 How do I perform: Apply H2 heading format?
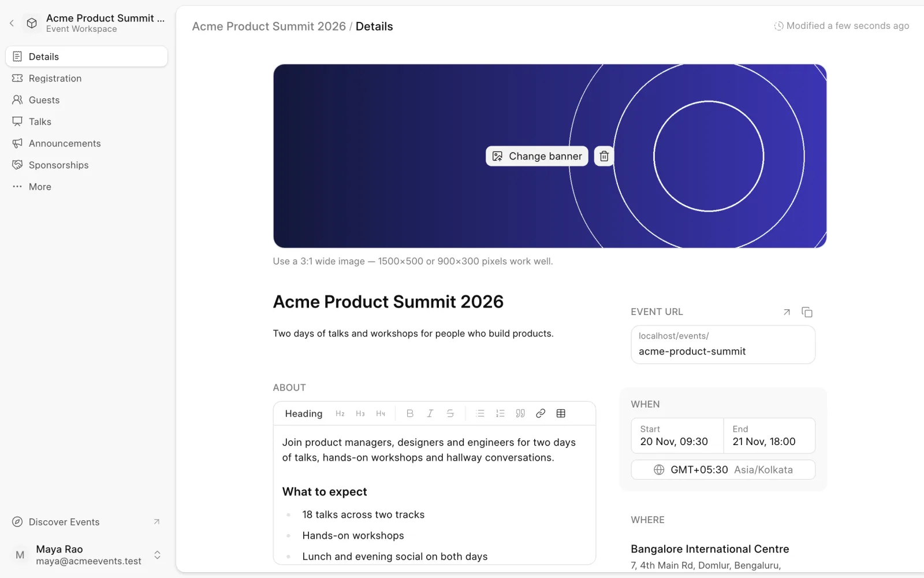(340, 413)
